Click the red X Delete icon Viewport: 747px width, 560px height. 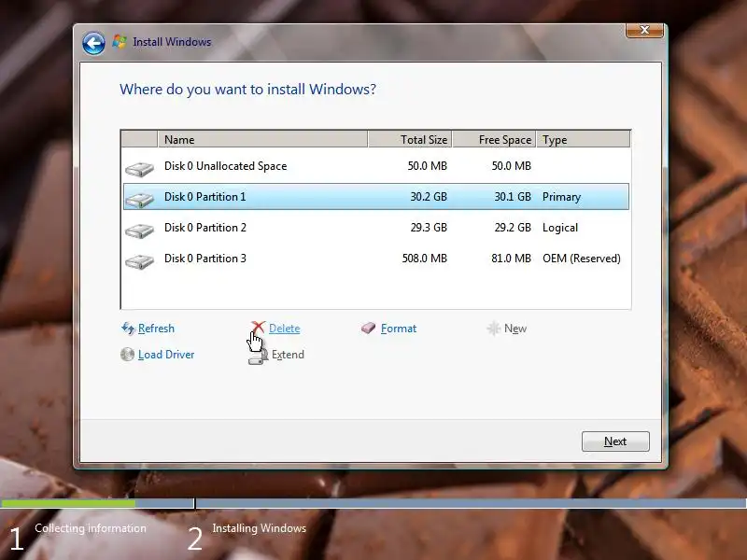259,328
